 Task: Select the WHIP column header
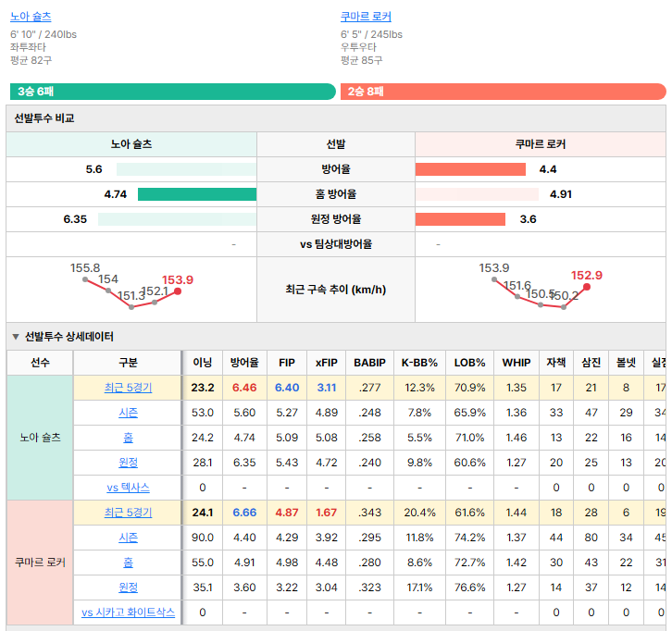coord(516,363)
